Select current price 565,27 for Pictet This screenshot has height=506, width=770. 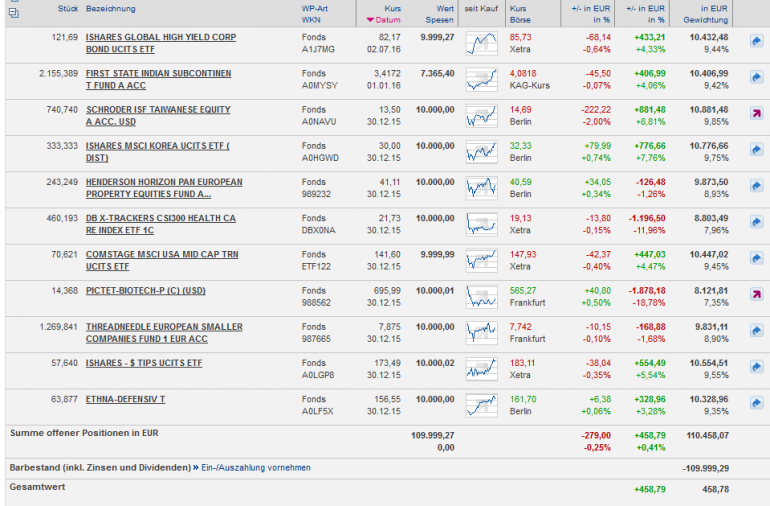(523, 291)
